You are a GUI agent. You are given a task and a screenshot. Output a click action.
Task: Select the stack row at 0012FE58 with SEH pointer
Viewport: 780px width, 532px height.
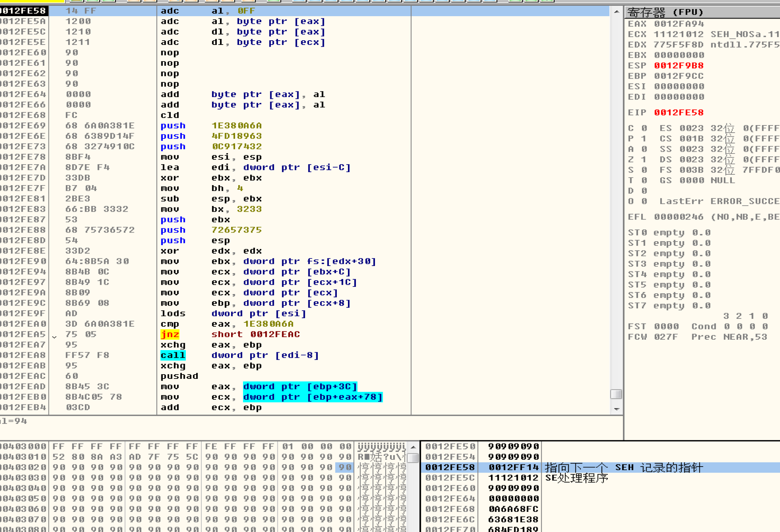[600, 467]
